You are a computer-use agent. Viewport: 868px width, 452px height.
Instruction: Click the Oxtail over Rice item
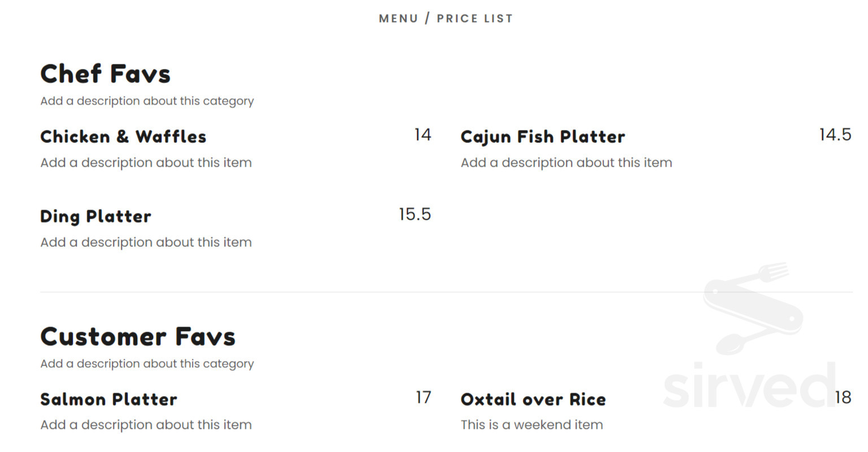[x=533, y=399]
